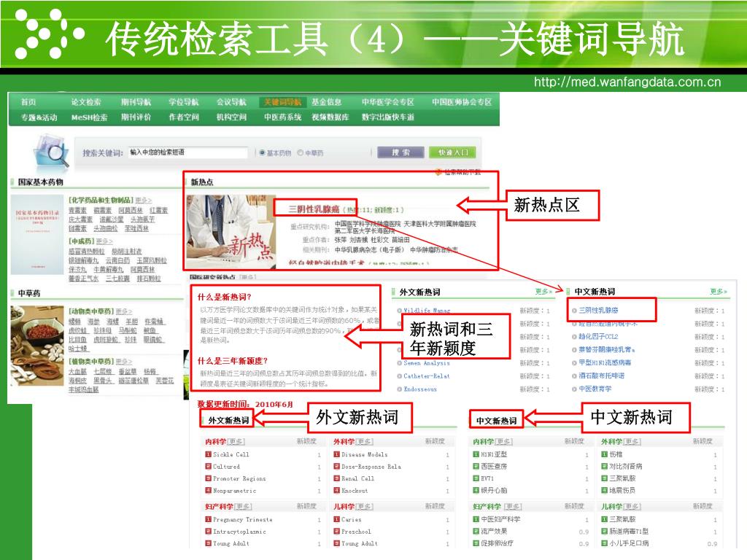Viewport: 747px width, 560px height.
Task: Click green rank icon beside 西医查房
Action: point(476,466)
